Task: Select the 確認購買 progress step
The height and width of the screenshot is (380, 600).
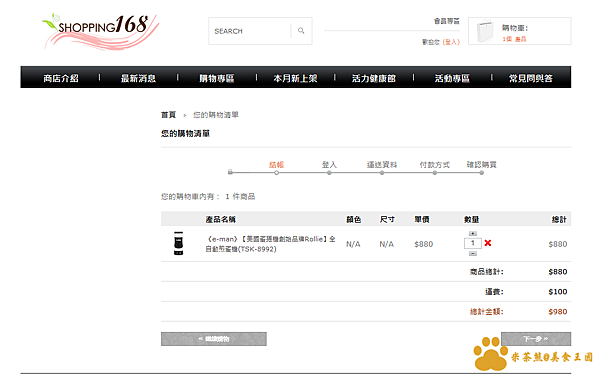Action: [x=481, y=165]
